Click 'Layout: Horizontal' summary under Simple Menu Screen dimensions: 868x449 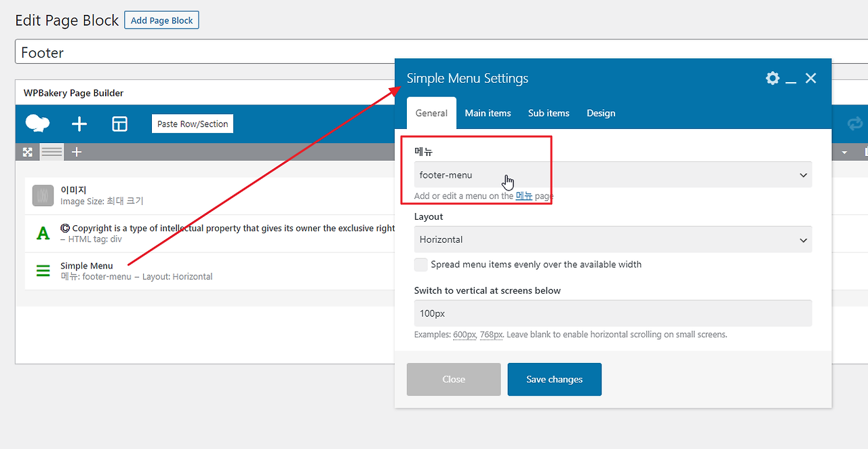coord(177,277)
